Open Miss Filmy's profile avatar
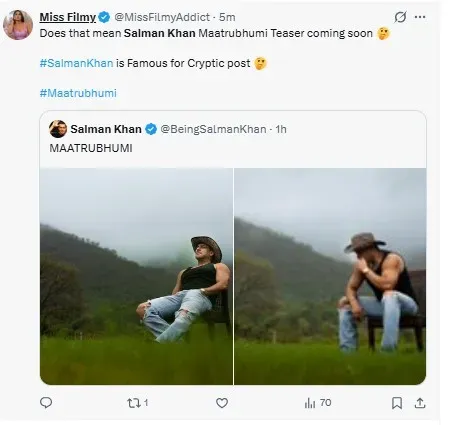The image size is (458, 425). pyautogui.click(x=18, y=25)
